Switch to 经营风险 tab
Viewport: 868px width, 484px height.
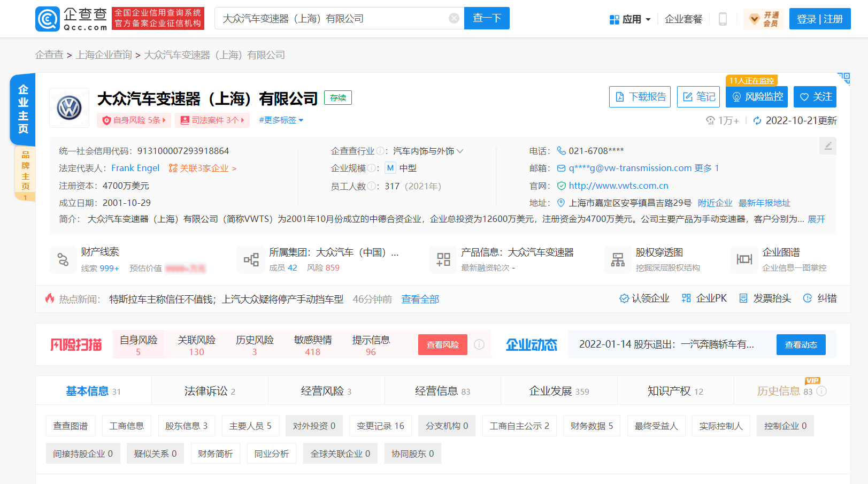tap(326, 391)
